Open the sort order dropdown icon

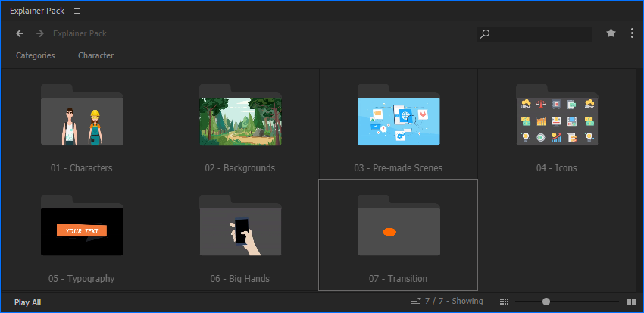click(416, 302)
